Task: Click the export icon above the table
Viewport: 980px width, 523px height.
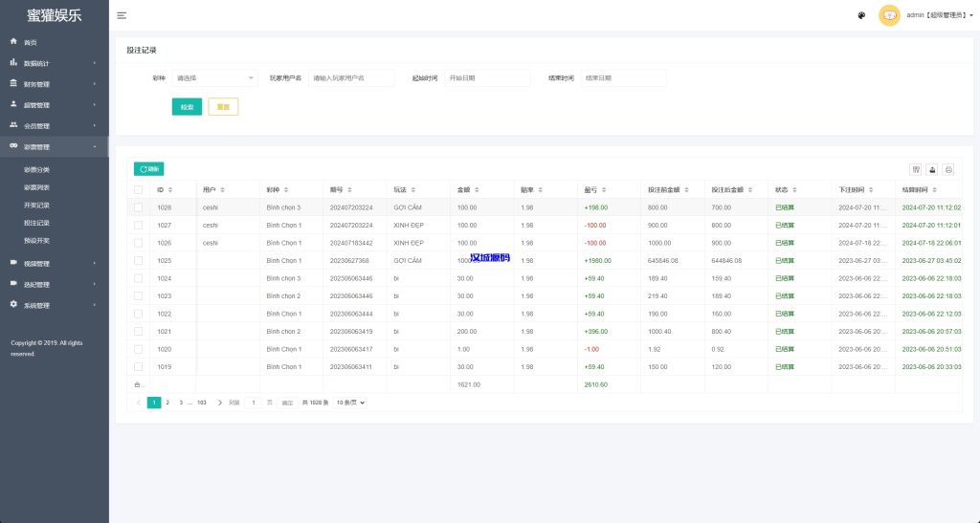Action: pos(932,169)
